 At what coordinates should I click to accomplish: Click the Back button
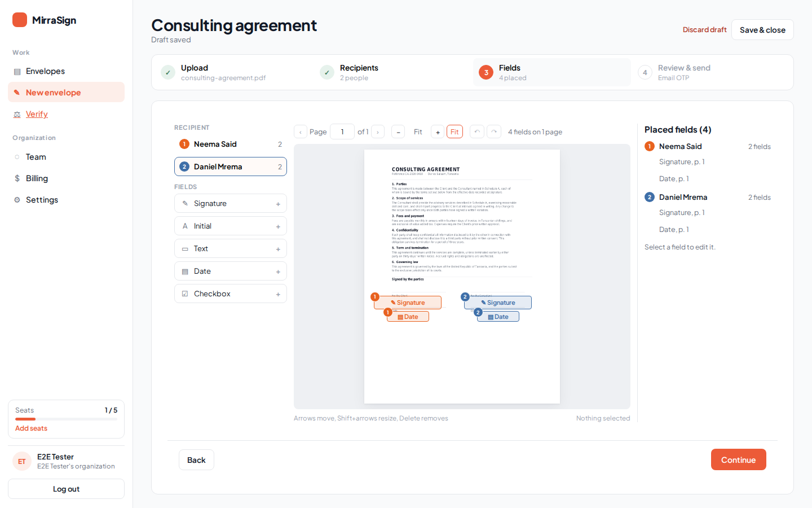tap(196, 460)
